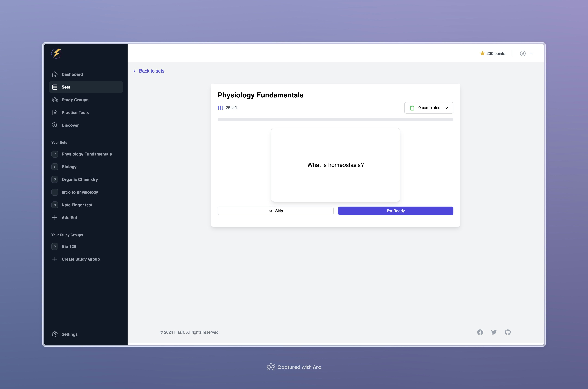
Task: Click the Discover magnifier icon
Action: pyautogui.click(x=55, y=125)
